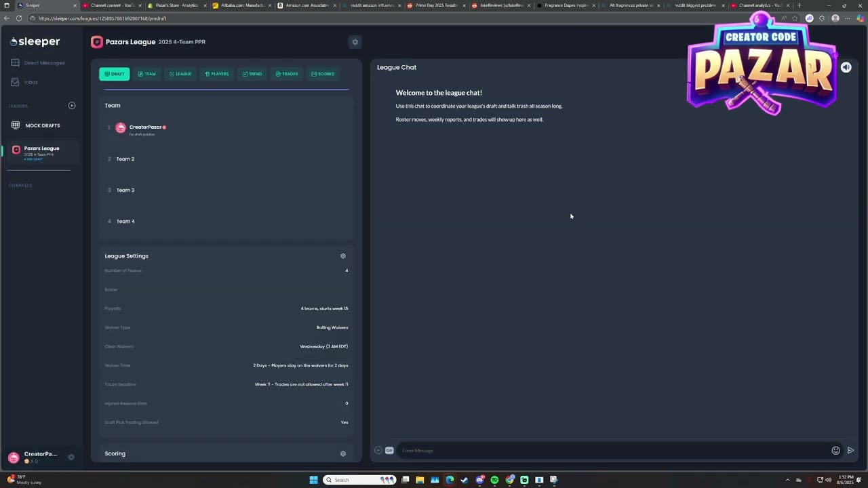
Task: Click the Pazars League avatar in header
Action: pyautogui.click(x=97, y=42)
